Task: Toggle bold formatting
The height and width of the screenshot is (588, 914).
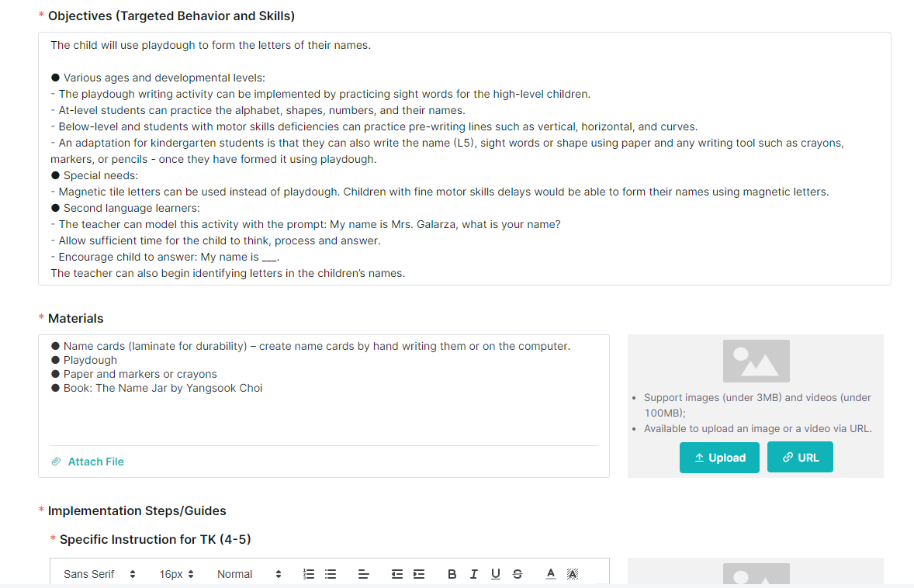Action: [452, 574]
